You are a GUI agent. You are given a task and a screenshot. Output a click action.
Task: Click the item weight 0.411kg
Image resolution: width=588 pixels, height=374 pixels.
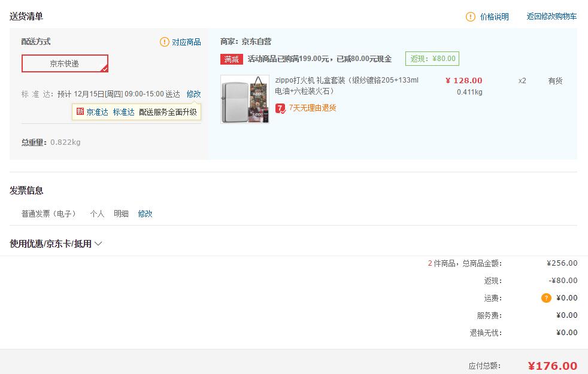click(469, 92)
